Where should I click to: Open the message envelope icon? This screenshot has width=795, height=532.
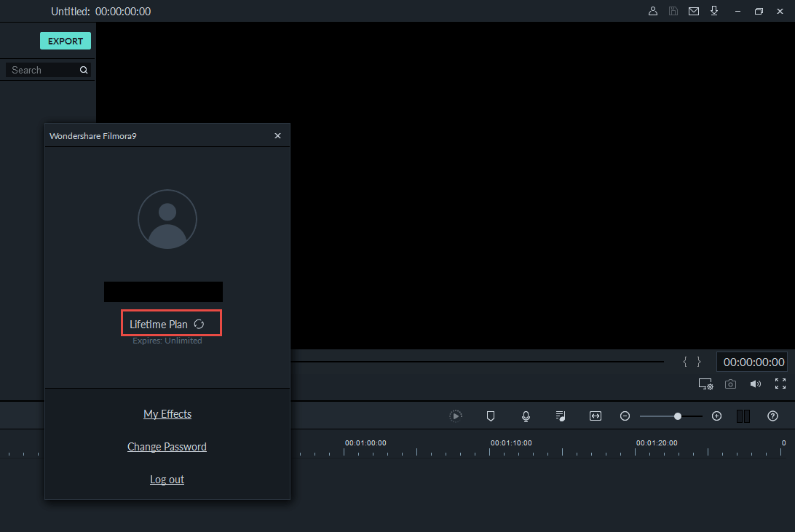(694, 11)
